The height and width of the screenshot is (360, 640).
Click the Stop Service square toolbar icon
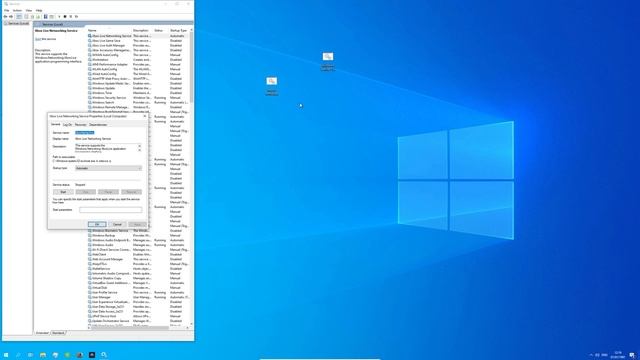click(65, 17)
